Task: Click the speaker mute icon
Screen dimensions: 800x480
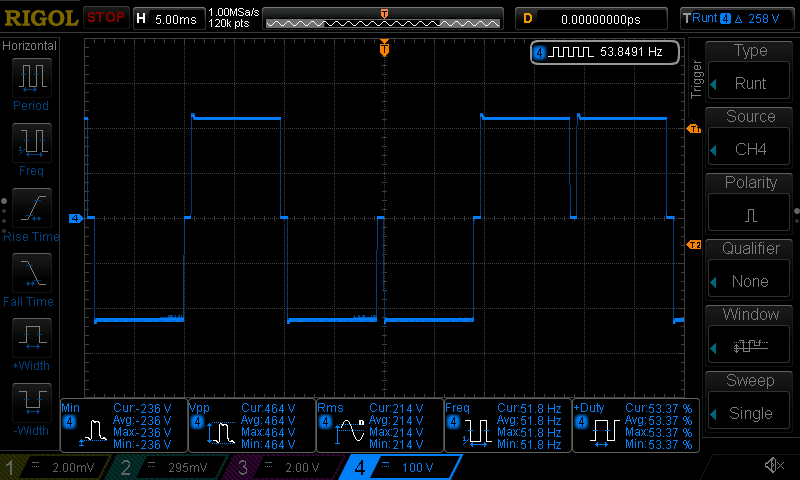Action: (x=773, y=465)
